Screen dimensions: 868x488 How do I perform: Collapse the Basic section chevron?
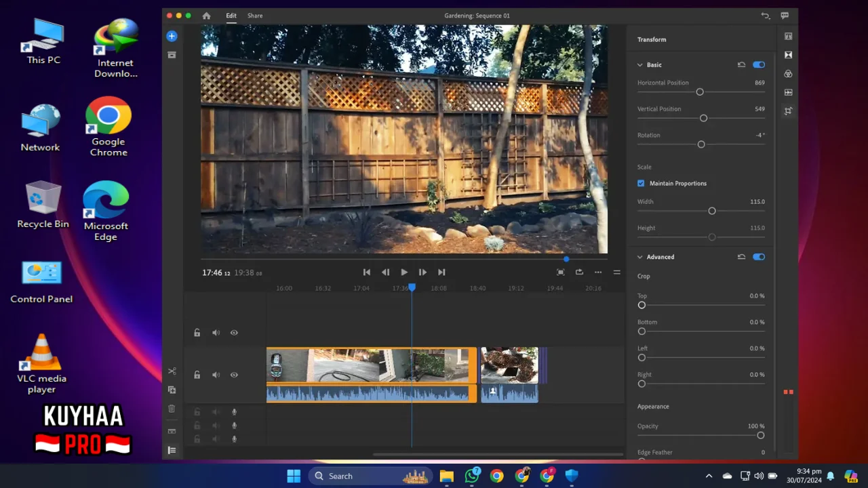[x=639, y=65]
